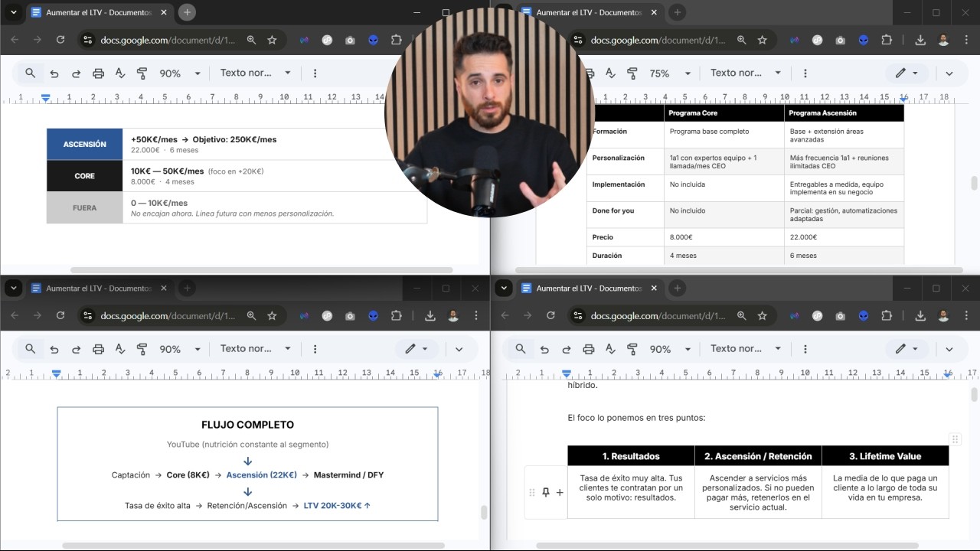This screenshot has height=551, width=980.
Task: Bookmark the page with the star in ASCENSIÓN table window
Action: pos(272,40)
